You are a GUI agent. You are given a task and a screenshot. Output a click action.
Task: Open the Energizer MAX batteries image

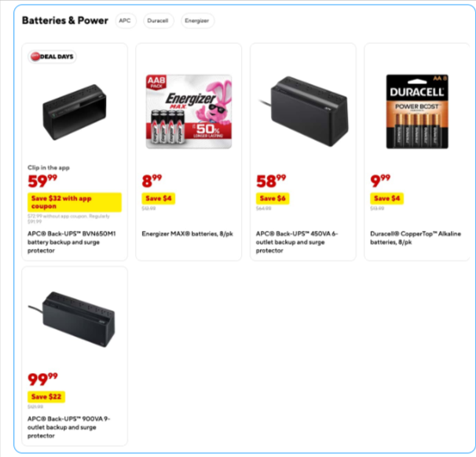click(189, 110)
